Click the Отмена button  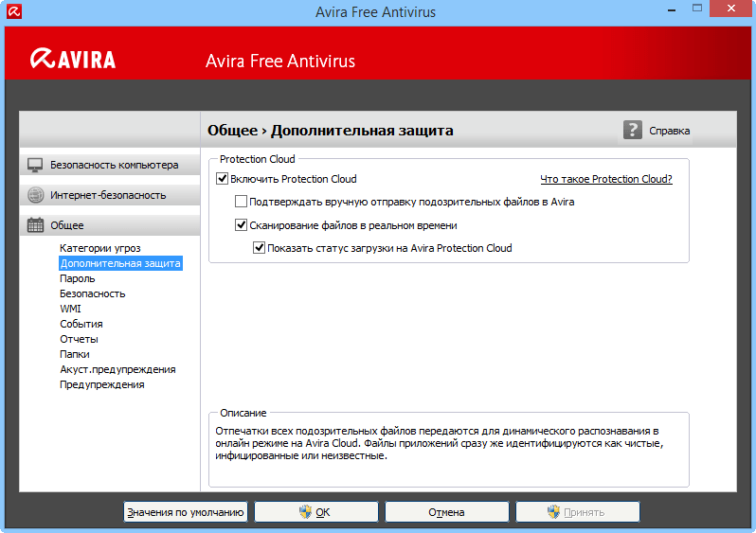click(x=447, y=512)
